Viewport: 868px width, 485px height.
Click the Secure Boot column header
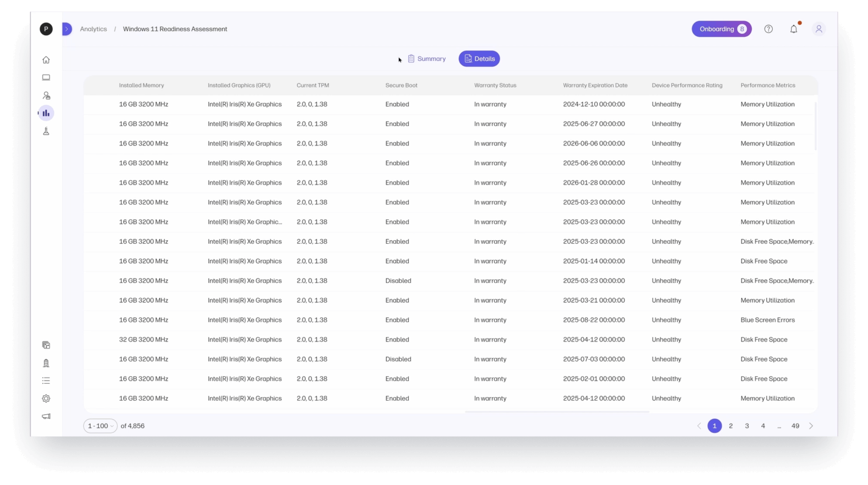401,85
